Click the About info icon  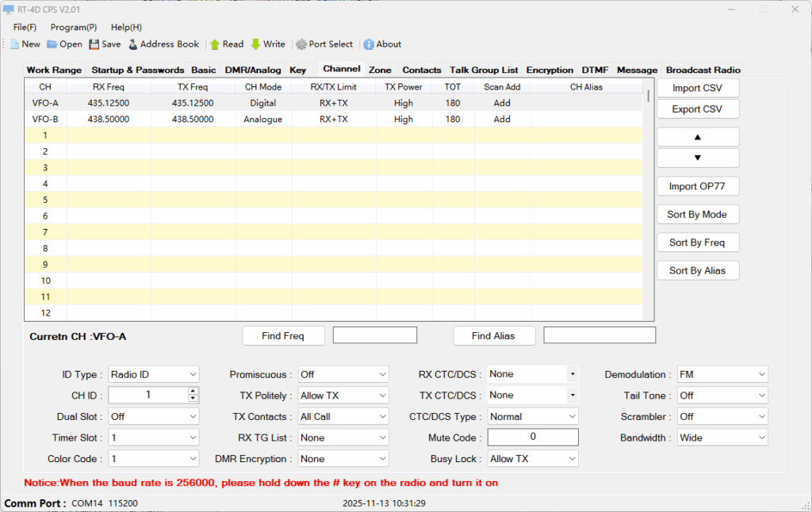[369, 44]
